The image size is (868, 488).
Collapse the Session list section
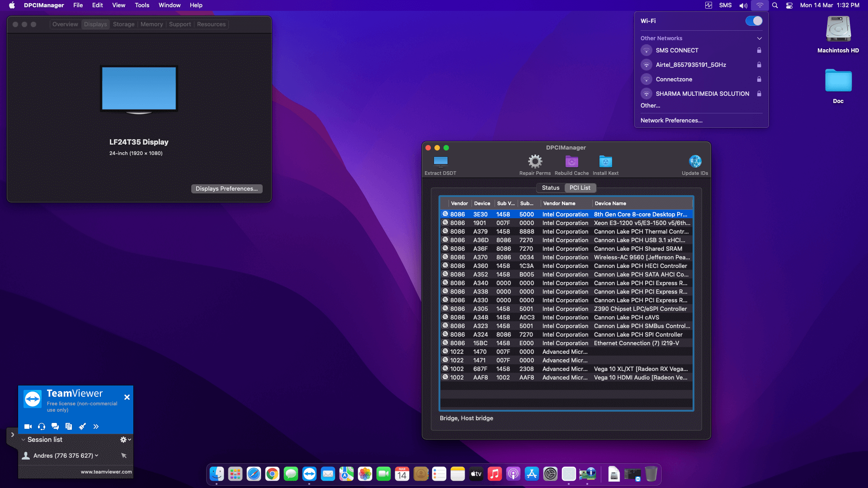click(23, 440)
